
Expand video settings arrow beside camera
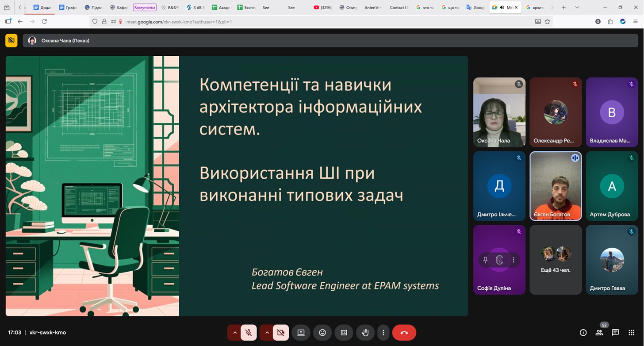(x=267, y=332)
